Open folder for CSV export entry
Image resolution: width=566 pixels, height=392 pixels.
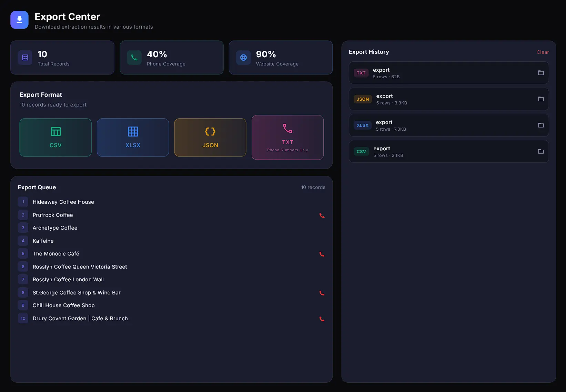(x=541, y=151)
